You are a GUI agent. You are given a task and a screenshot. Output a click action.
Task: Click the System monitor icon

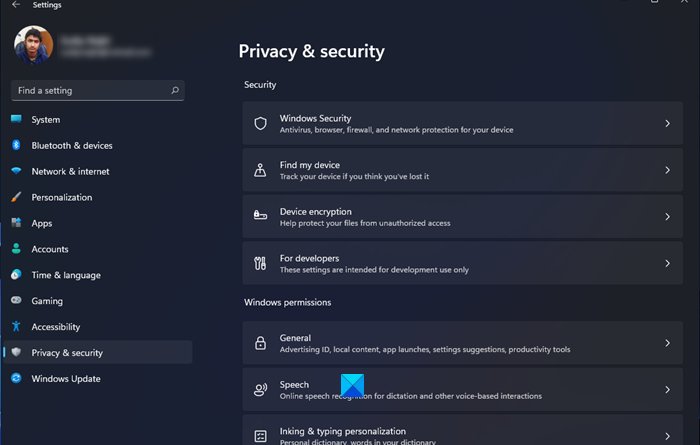[16, 119]
